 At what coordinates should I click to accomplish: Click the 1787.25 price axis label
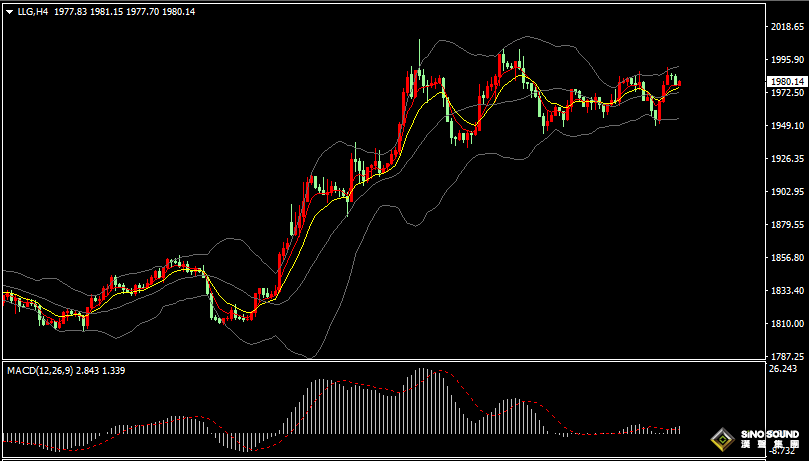pos(784,356)
